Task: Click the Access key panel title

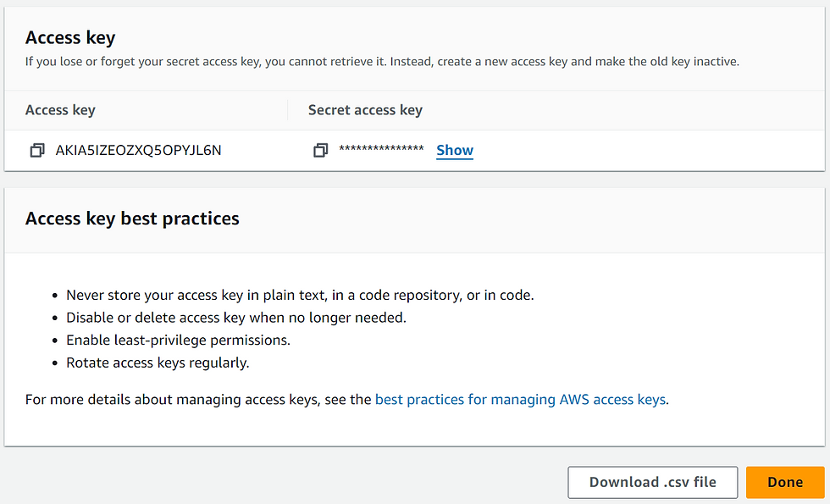Action: pos(70,37)
